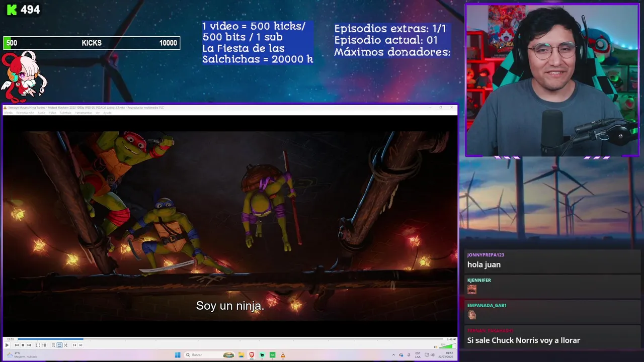
Task: Open the VLC Subtítulo menu
Action: pyautogui.click(x=66, y=113)
